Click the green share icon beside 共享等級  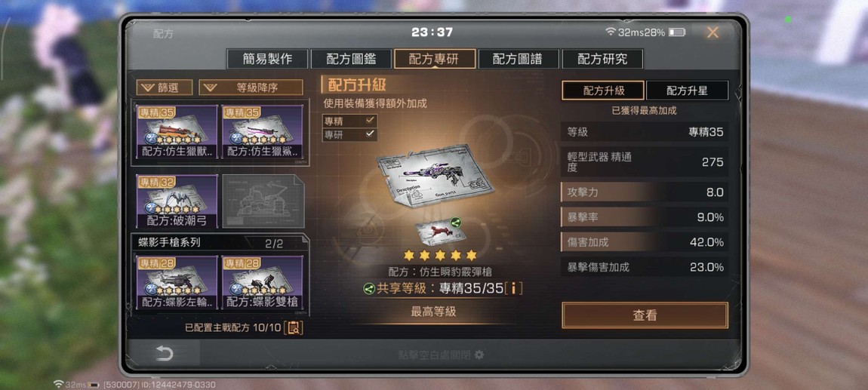tap(368, 289)
